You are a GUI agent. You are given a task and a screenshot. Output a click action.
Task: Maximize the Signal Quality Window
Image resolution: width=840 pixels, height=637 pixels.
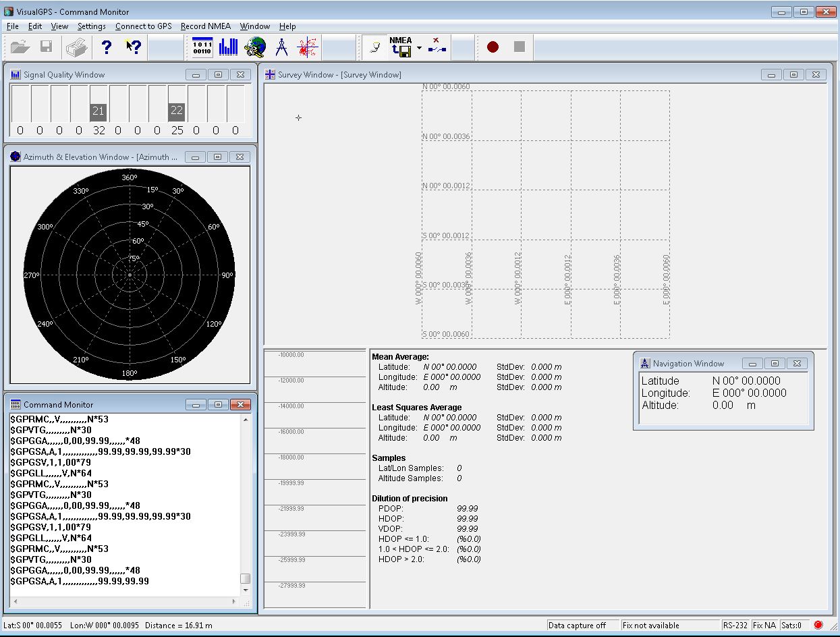[x=218, y=75]
